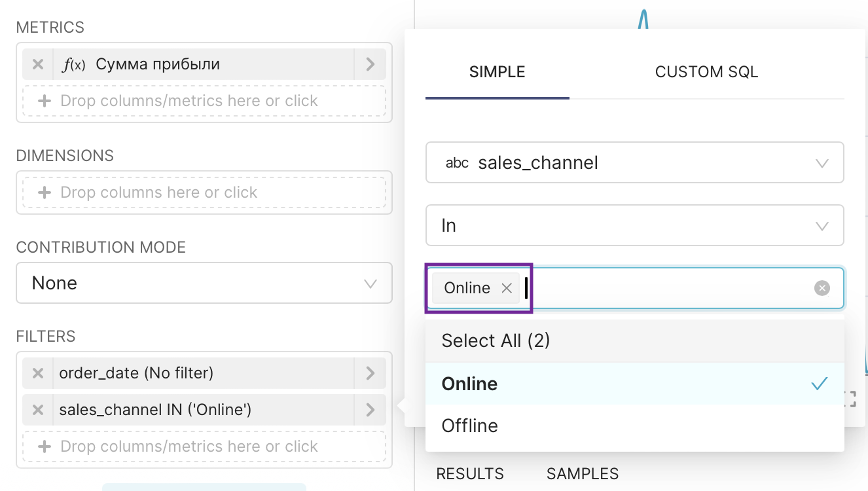868x491 pixels.
Task: Remove the Сумма прибыли metric
Action: [38, 64]
